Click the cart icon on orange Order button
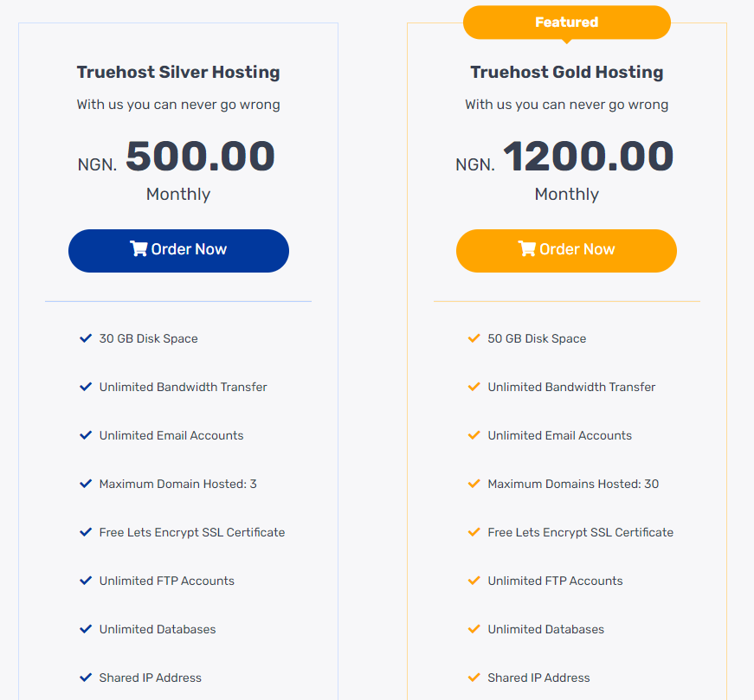 pyautogui.click(x=526, y=249)
